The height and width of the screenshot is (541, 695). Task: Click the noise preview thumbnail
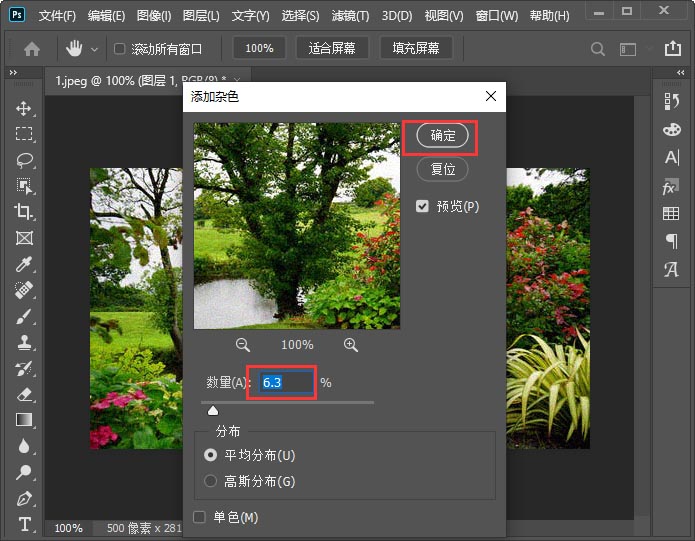(x=297, y=226)
